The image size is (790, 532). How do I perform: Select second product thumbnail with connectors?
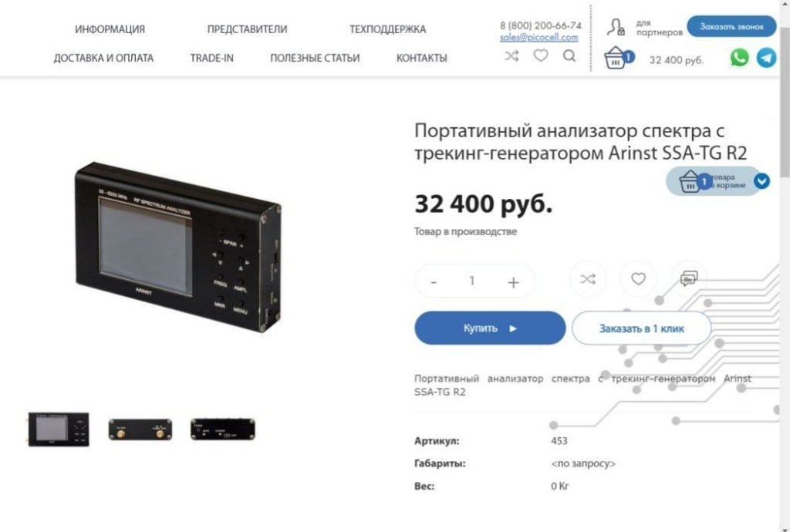point(140,429)
